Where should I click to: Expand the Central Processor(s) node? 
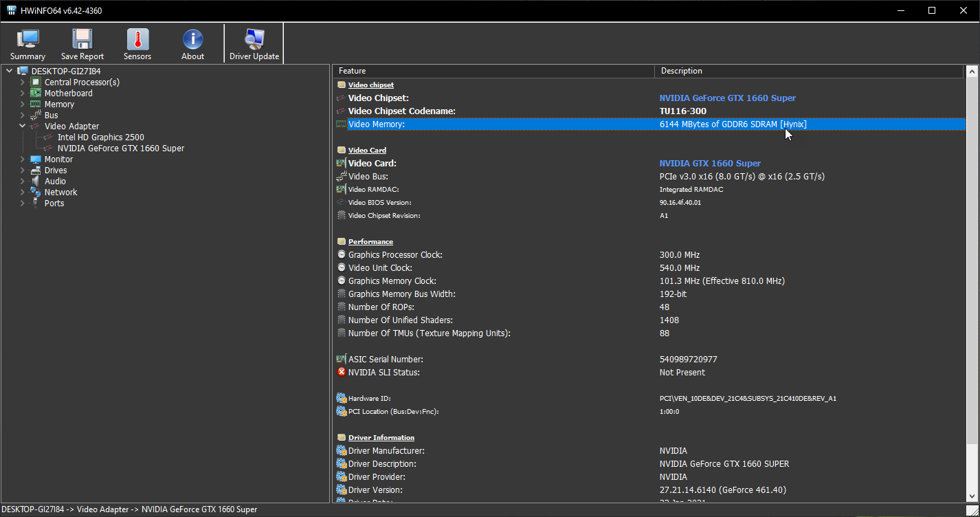pyautogui.click(x=23, y=82)
